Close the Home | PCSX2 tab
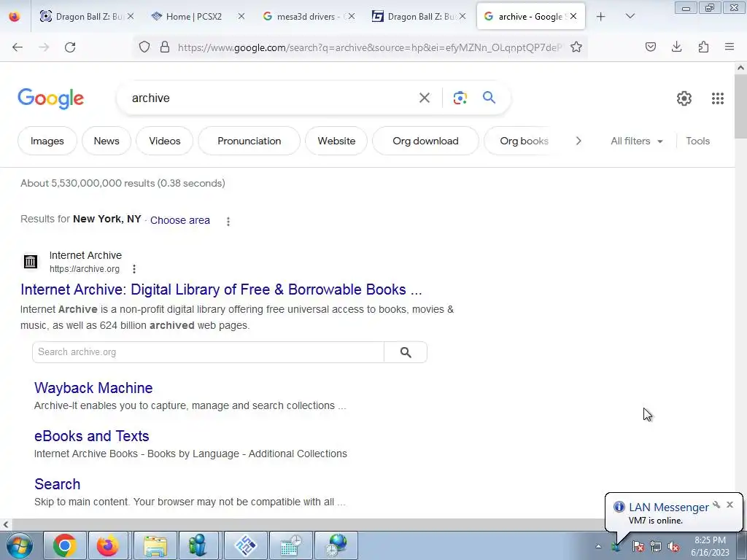Image resolution: width=747 pixels, height=560 pixels. click(x=241, y=16)
